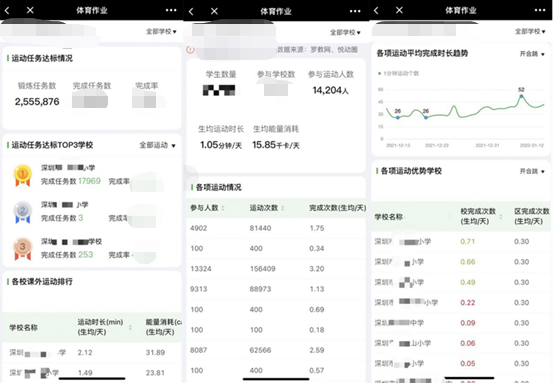Open school row with 0.71 completion

(461, 242)
